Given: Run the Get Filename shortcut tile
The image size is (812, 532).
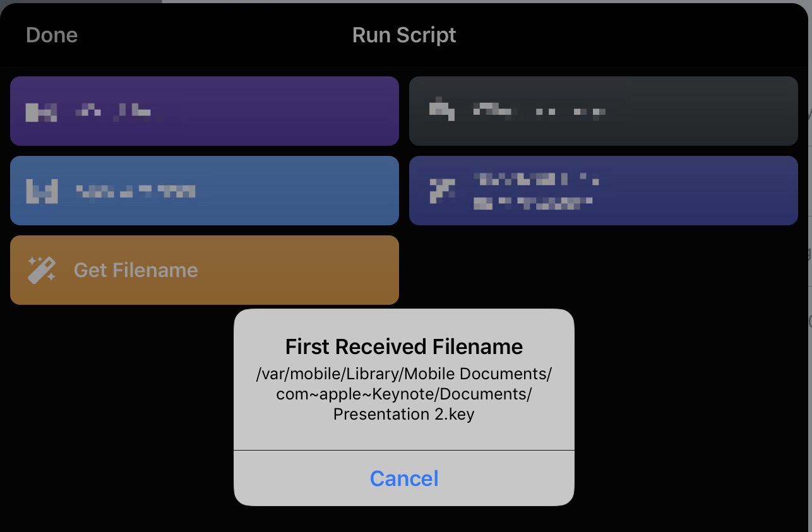Looking at the screenshot, I should click(205, 270).
